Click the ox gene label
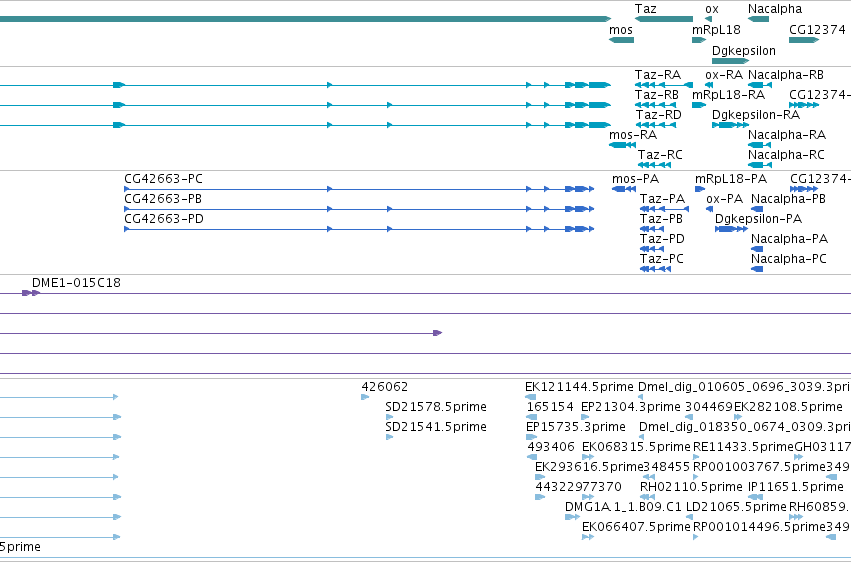Image resolution: width=851 pixels, height=562 pixels. coord(712,9)
